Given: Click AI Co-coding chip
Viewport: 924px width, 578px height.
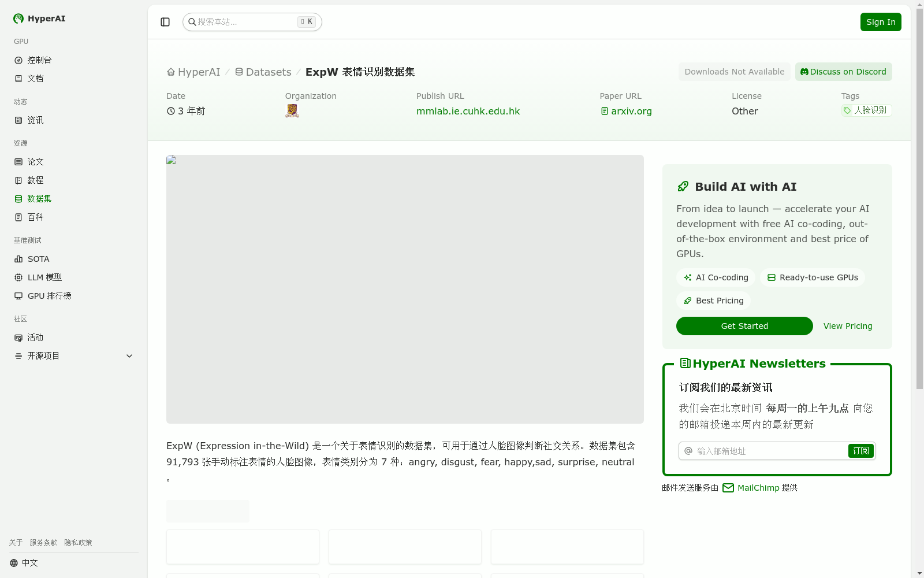Looking at the screenshot, I should click(x=716, y=277).
